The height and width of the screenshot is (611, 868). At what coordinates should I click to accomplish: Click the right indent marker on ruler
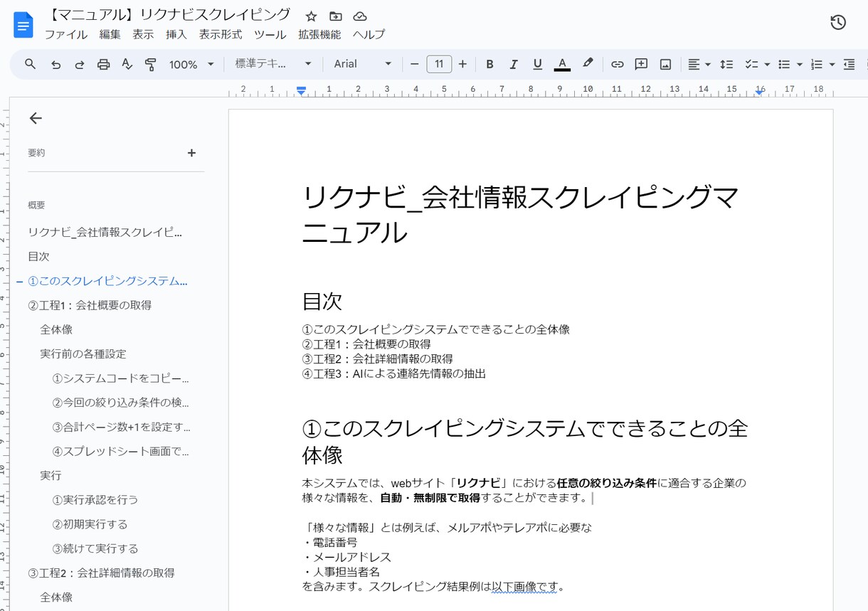coord(760,91)
